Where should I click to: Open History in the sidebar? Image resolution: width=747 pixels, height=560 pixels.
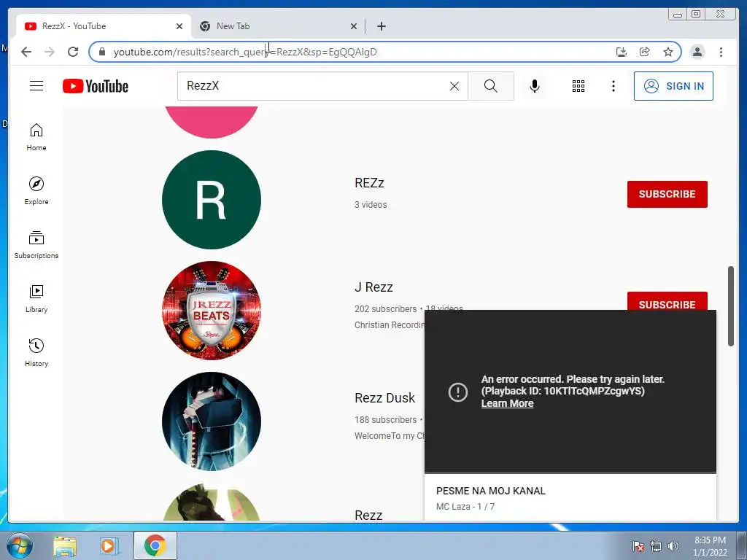click(36, 353)
